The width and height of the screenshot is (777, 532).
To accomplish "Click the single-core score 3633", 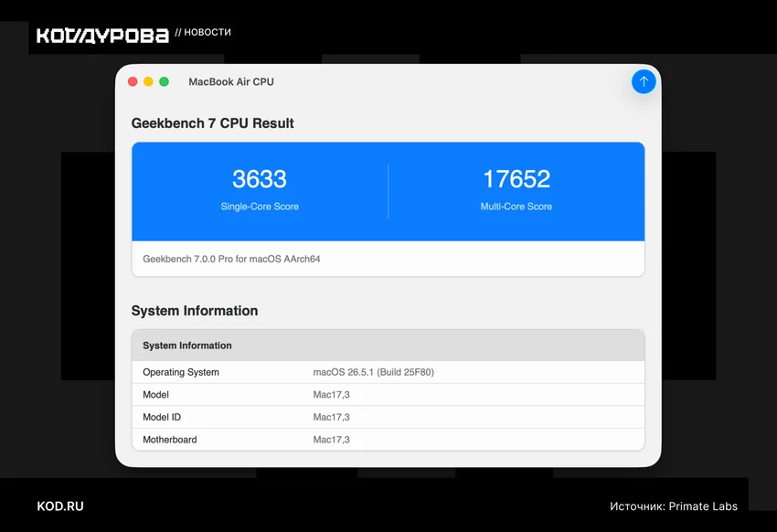I will point(260,179).
